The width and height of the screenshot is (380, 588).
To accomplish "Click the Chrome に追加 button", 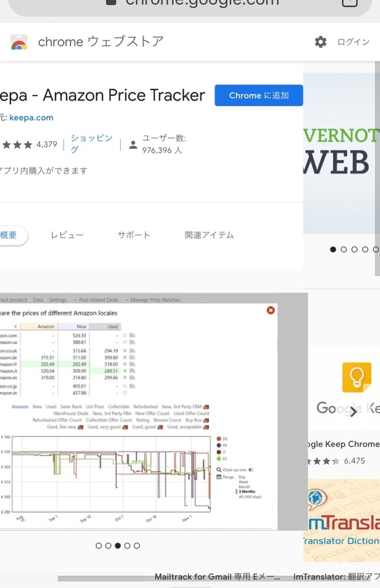I will click(259, 95).
